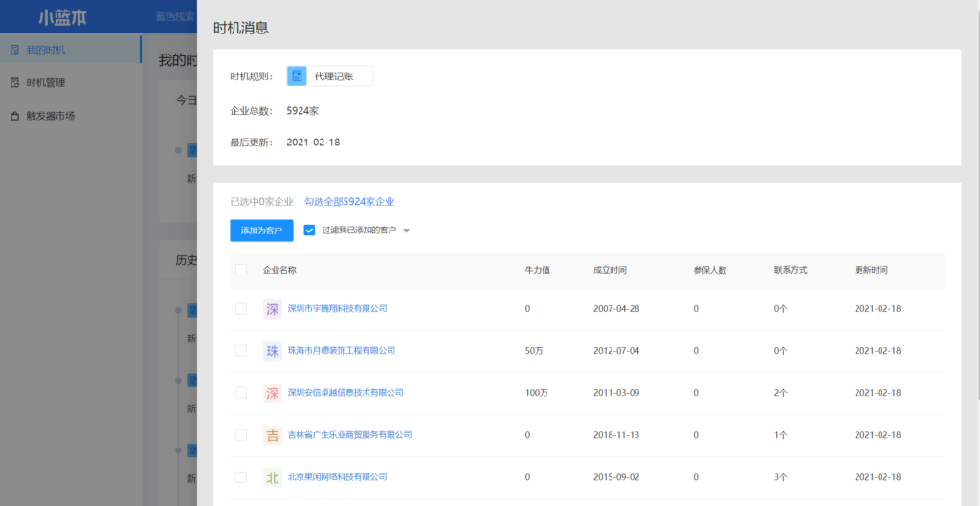Click the 牛力值 column header
This screenshot has width=980, height=506.
click(537, 270)
